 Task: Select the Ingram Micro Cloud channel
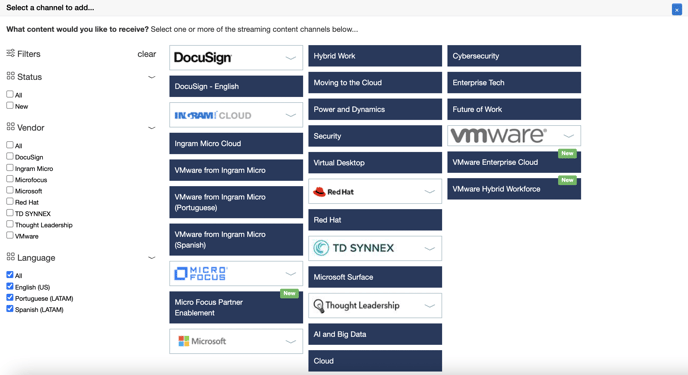pyautogui.click(x=236, y=143)
